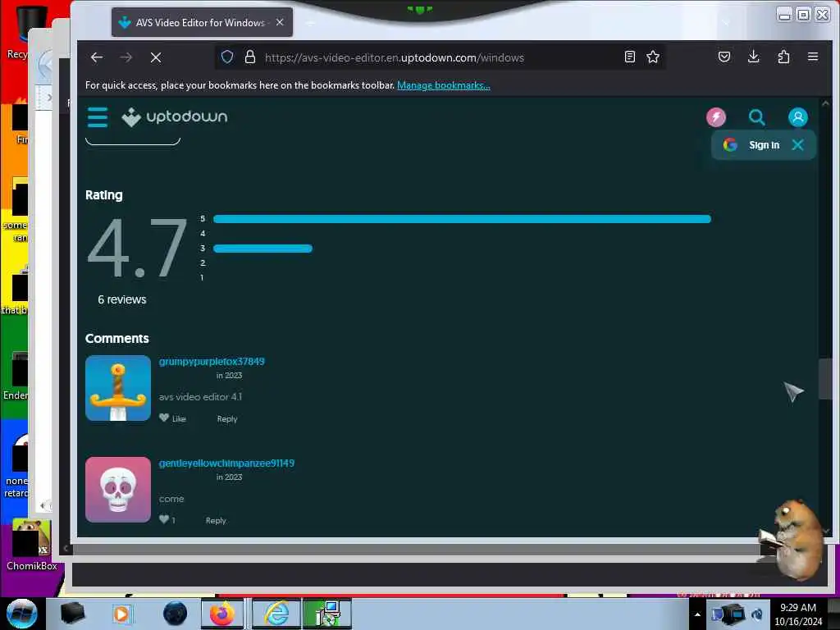
Task: Open the extensions puzzle icon
Action: click(783, 57)
